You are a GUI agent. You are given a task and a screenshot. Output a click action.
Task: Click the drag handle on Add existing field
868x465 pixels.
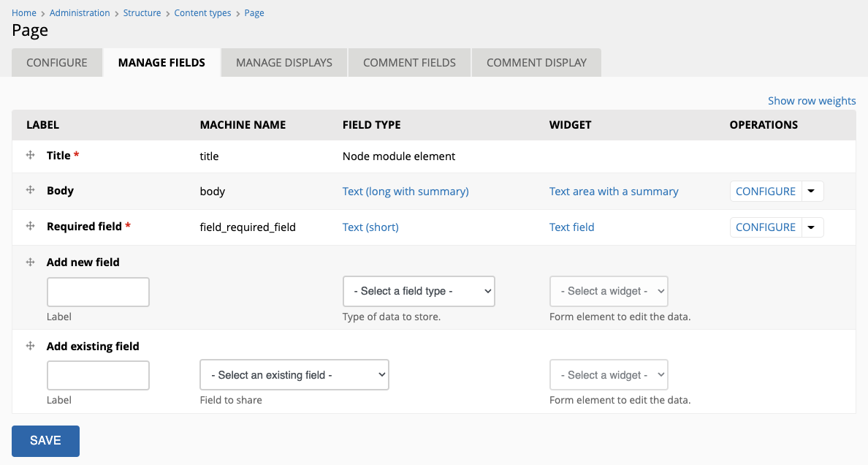pos(30,346)
